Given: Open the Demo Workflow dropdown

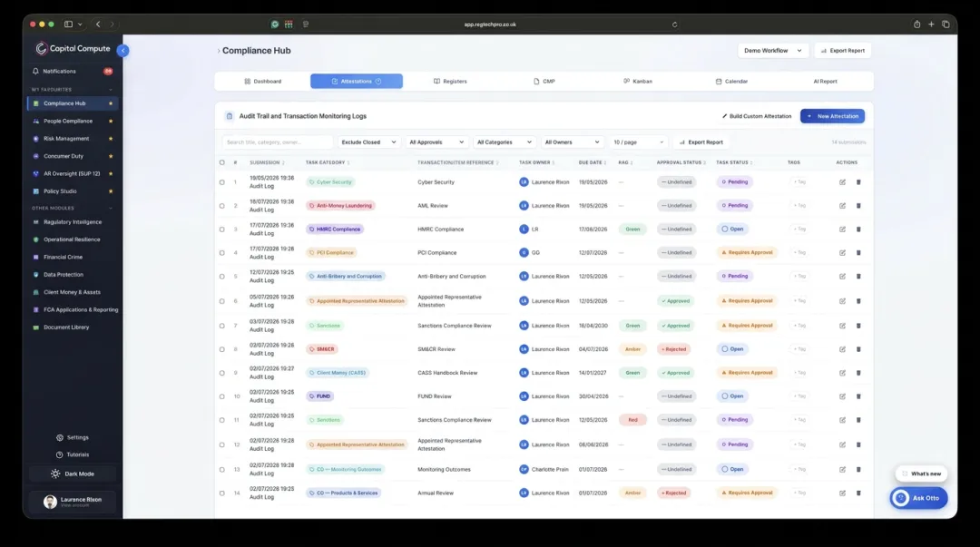Looking at the screenshot, I should pyautogui.click(x=773, y=51).
